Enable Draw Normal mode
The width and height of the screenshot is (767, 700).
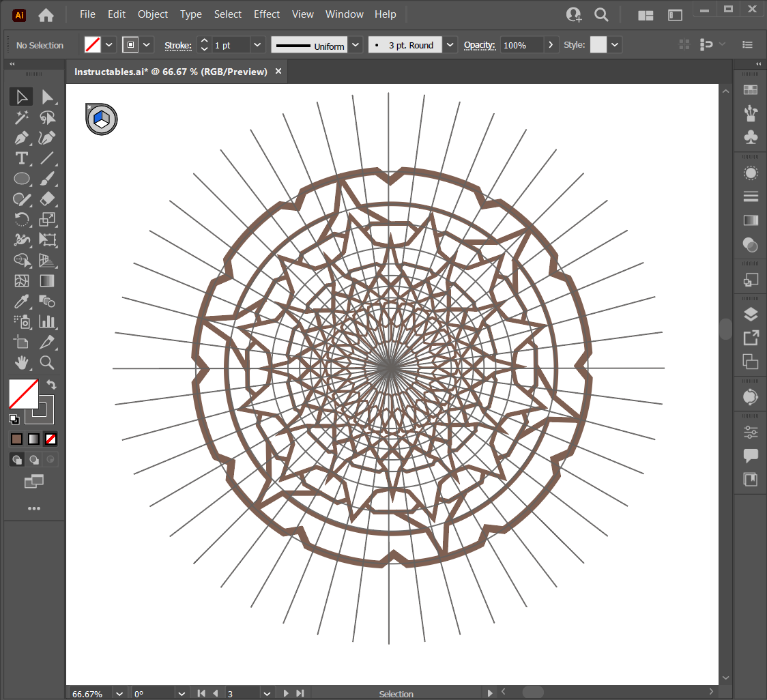pyautogui.click(x=17, y=459)
